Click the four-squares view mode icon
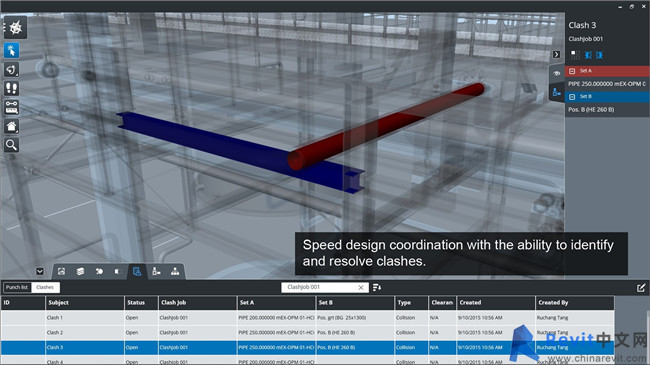Image resolution: width=650 pixels, height=365 pixels. [575, 55]
